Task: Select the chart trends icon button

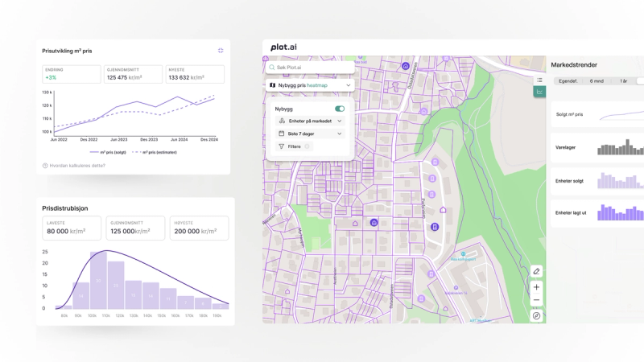Action: [539, 93]
